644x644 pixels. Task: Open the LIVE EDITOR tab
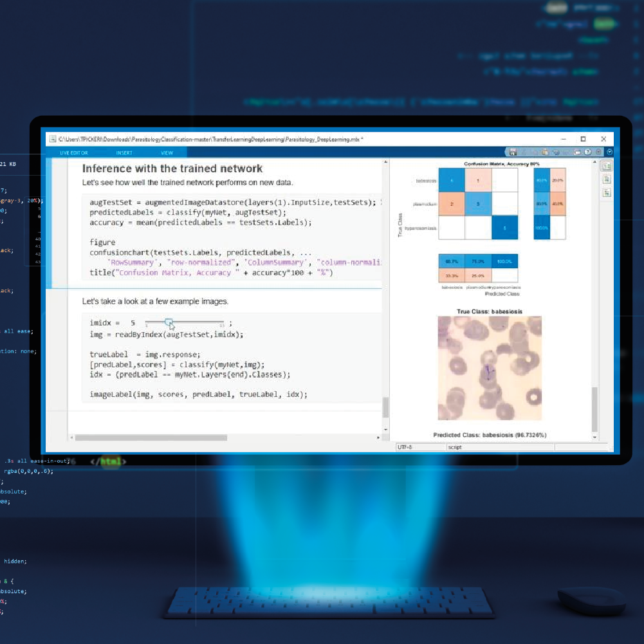coord(74,153)
